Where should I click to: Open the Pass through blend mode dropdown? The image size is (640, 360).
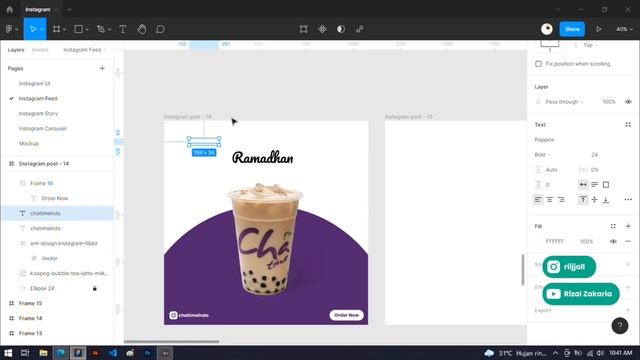point(564,102)
